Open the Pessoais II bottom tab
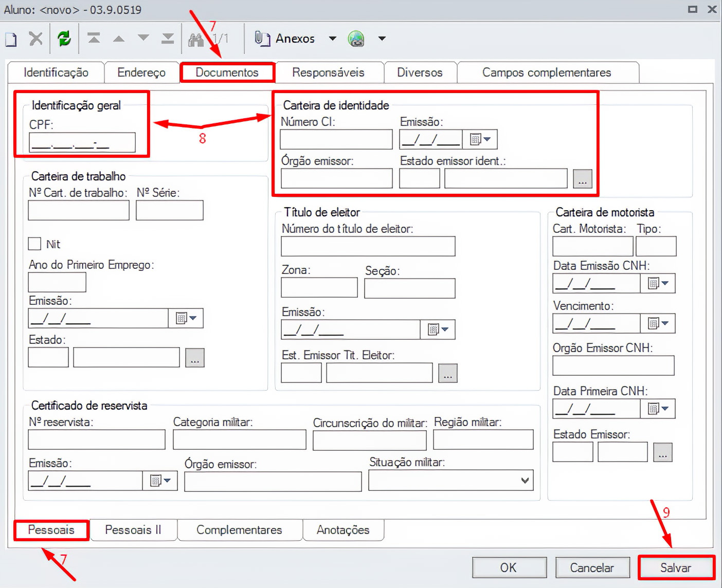722x588 pixels. point(133,530)
